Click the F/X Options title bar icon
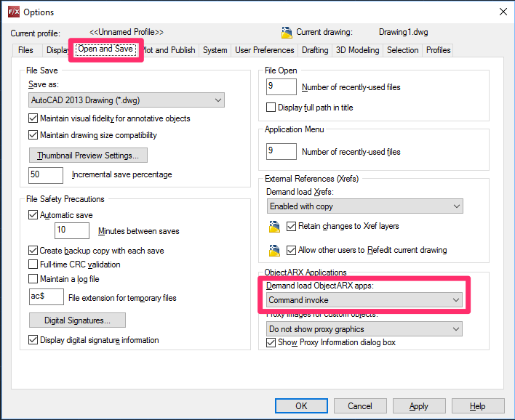This screenshot has height=420, width=515. tap(14, 12)
